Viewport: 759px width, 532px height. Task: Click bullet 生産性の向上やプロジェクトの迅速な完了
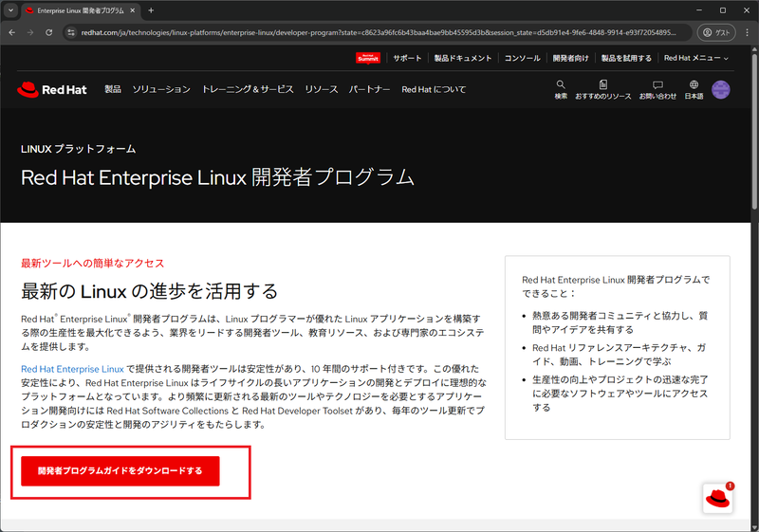pos(620,394)
